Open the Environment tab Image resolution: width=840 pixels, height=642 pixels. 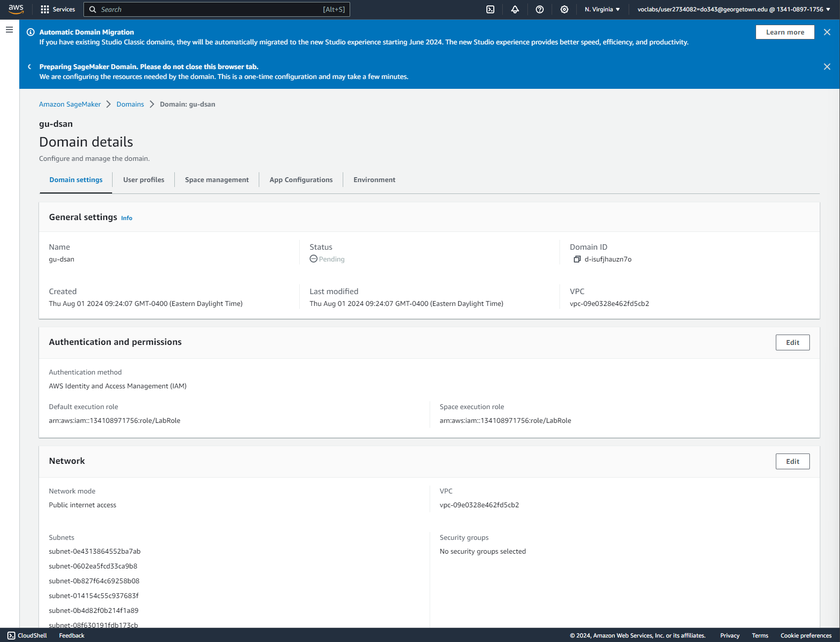pyautogui.click(x=374, y=180)
